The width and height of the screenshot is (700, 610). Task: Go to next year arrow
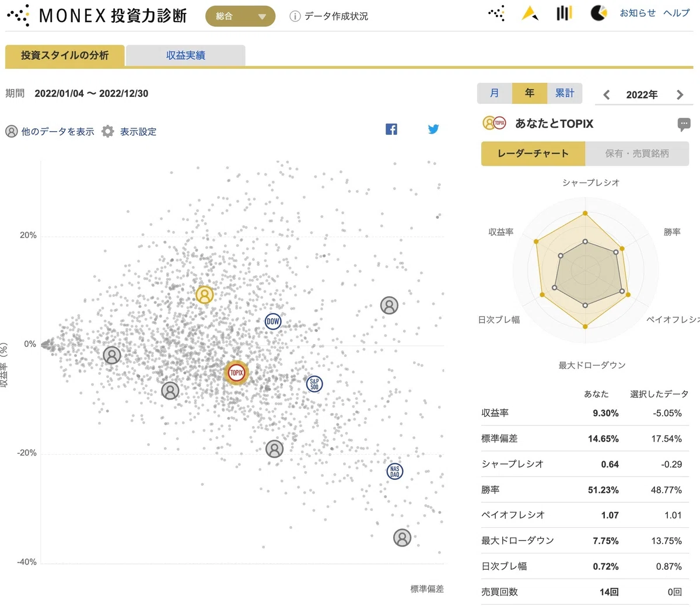click(680, 95)
